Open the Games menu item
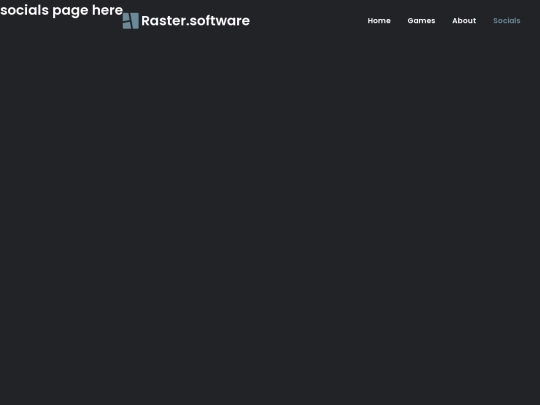Screen dimensions: 540x405 click(x=421, y=21)
